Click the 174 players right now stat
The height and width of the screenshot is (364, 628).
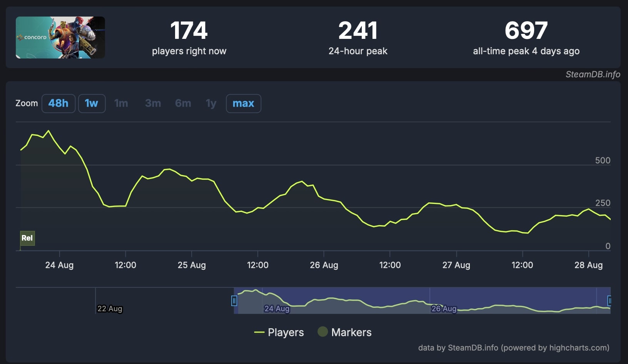coord(189,31)
